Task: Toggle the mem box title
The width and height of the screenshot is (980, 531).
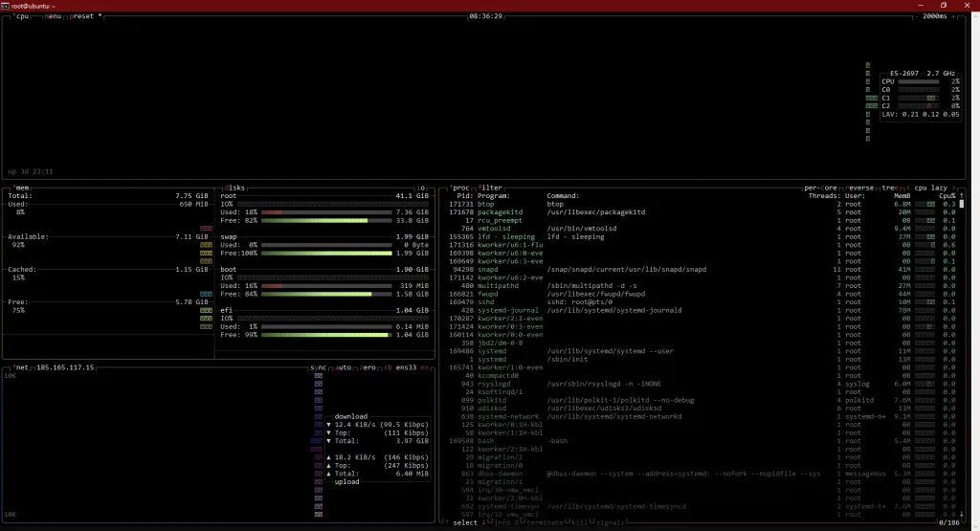Action: [x=23, y=188]
